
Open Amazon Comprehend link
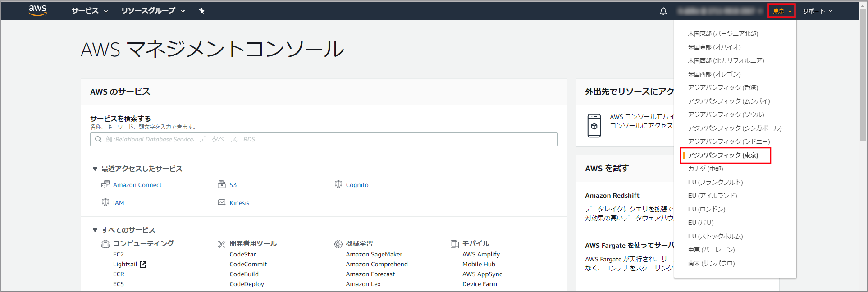377,264
